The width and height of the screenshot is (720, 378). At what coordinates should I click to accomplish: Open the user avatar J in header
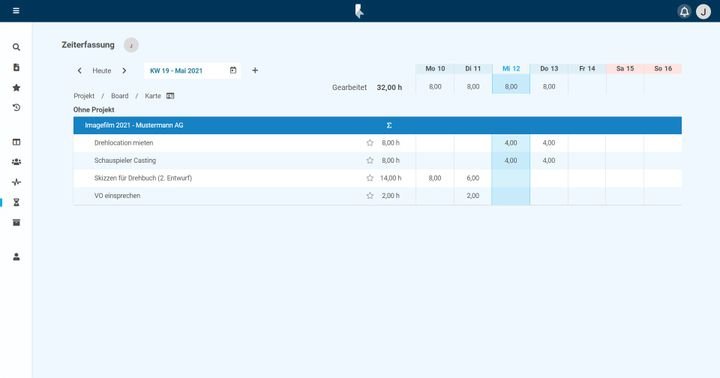pyautogui.click(x=703, y=11)
